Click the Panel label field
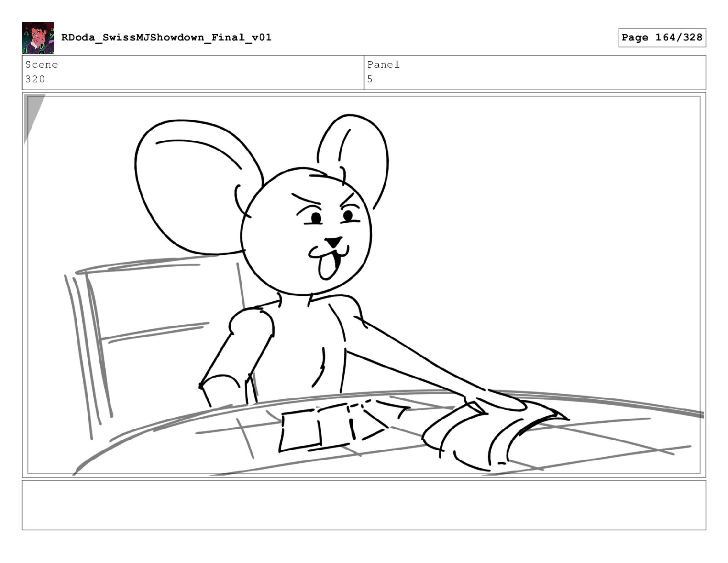The image size is (728, 563). (x=535, y=73)
